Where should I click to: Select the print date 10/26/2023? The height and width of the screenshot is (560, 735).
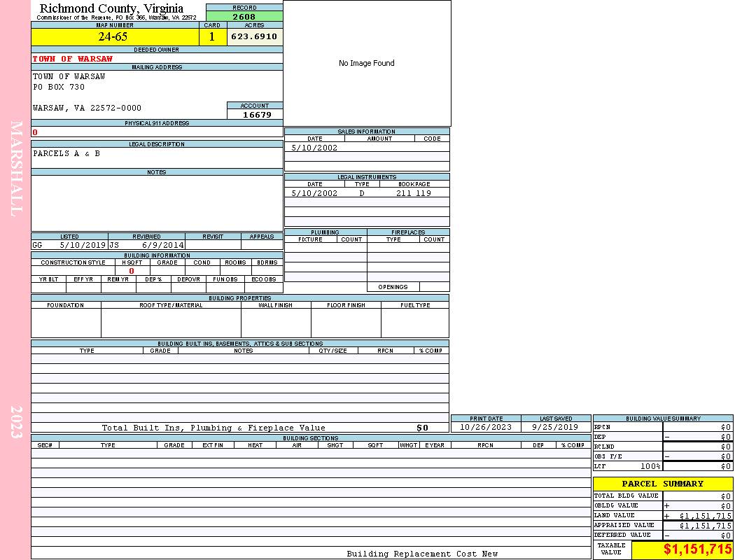[486, 427]
